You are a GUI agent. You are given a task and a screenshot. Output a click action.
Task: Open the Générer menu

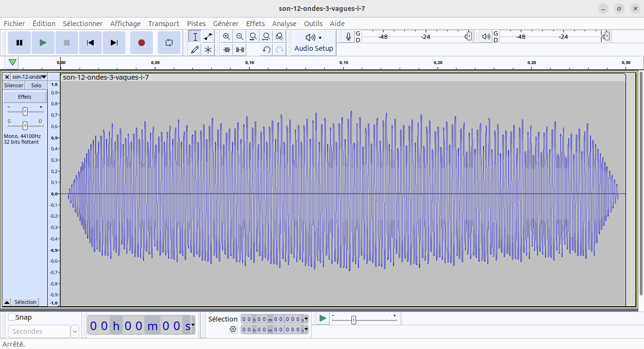click(x=225, y=24)
